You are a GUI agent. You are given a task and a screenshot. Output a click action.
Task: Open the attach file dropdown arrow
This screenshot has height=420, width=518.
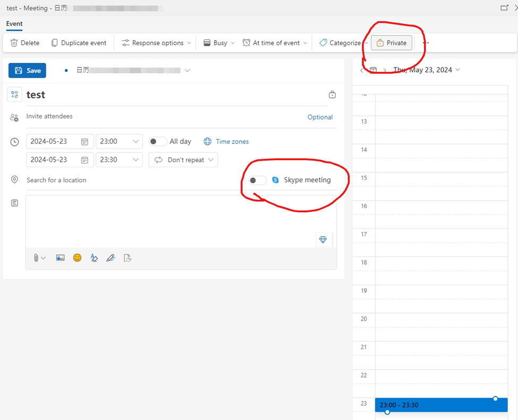43,258
